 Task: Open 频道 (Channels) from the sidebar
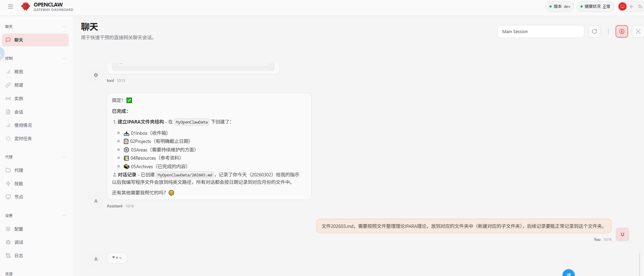(19, 85)
